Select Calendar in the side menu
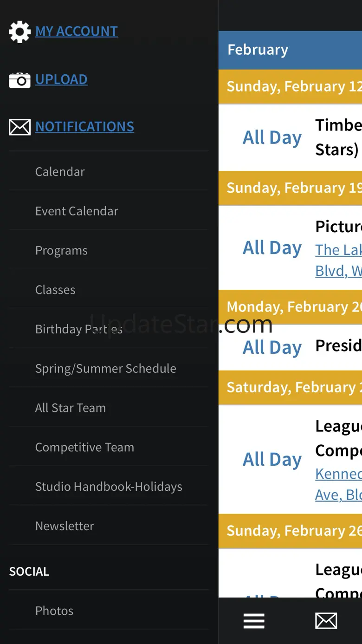362x644 pixels. (x=60, y=172)
